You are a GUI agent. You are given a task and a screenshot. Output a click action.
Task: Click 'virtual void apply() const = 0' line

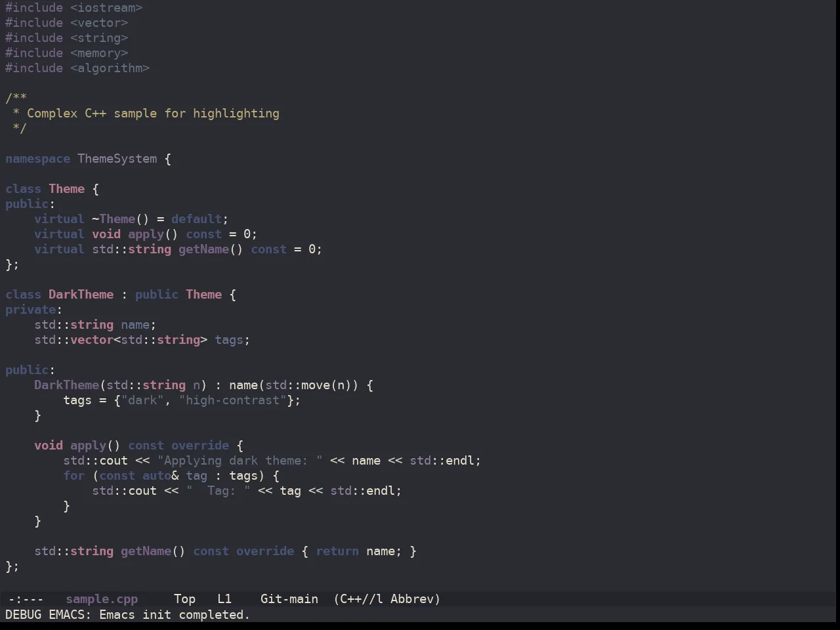click(x=146, y=234)
